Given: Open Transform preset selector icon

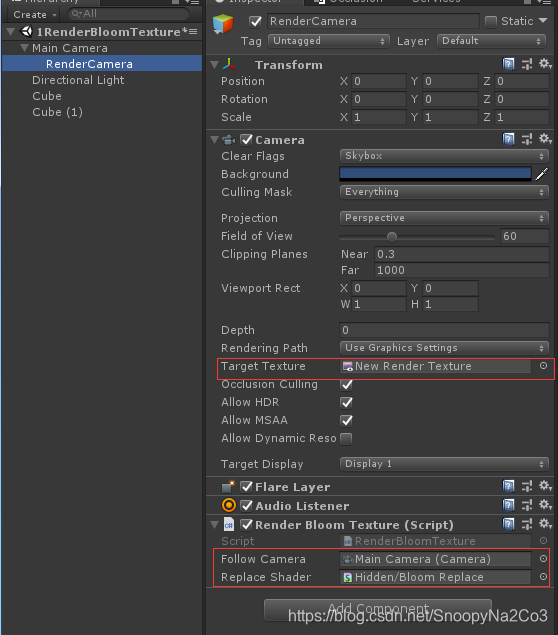Looking at the screenshot, I should tap(527, 64).
